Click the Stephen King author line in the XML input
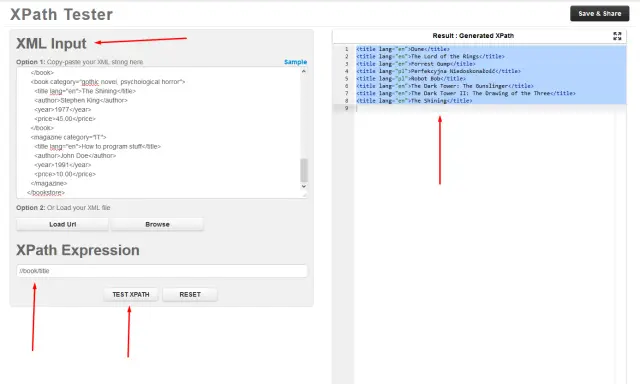This screenshot has height=384, width=640. 81,100
